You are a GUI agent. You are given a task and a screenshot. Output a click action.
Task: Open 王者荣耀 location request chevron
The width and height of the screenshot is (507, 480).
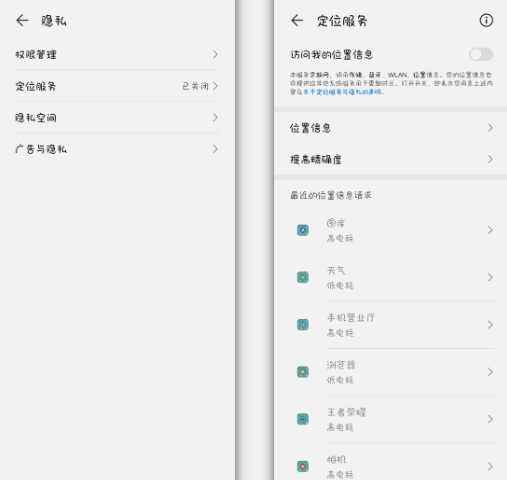[x=490, y=419]
